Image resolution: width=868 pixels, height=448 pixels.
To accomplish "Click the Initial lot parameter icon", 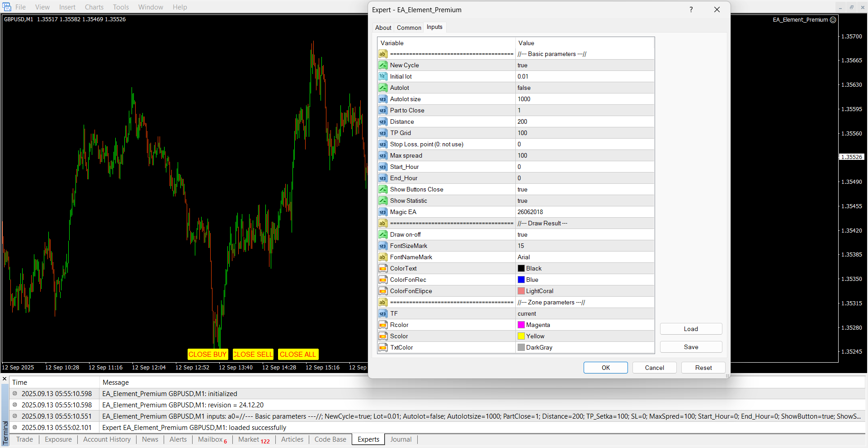I will tap(383, 76).
